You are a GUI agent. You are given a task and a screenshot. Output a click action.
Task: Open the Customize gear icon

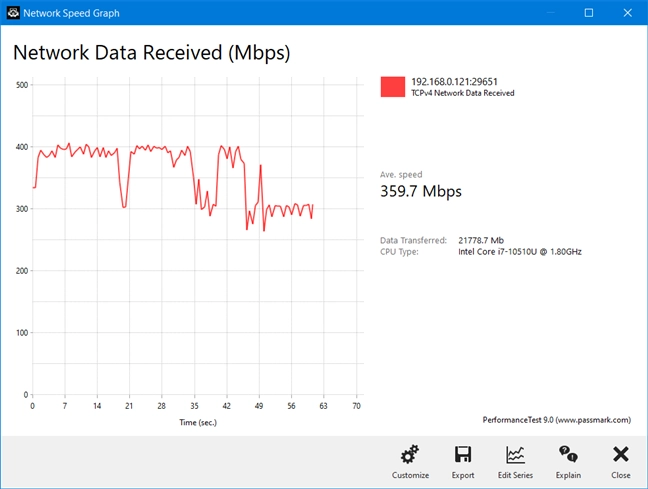pos(410,454)
